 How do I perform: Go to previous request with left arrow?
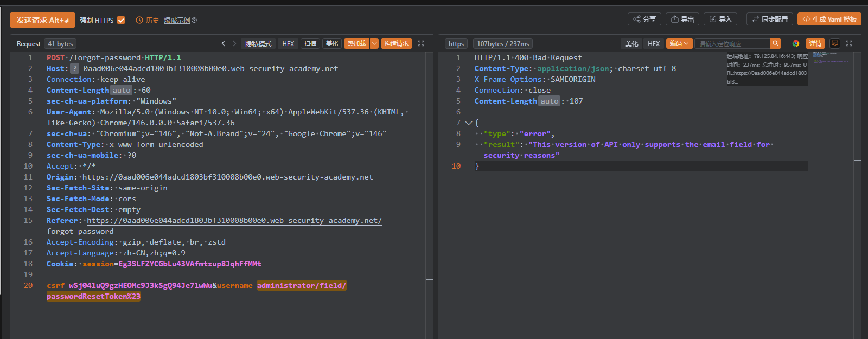(x=224, y=43)
